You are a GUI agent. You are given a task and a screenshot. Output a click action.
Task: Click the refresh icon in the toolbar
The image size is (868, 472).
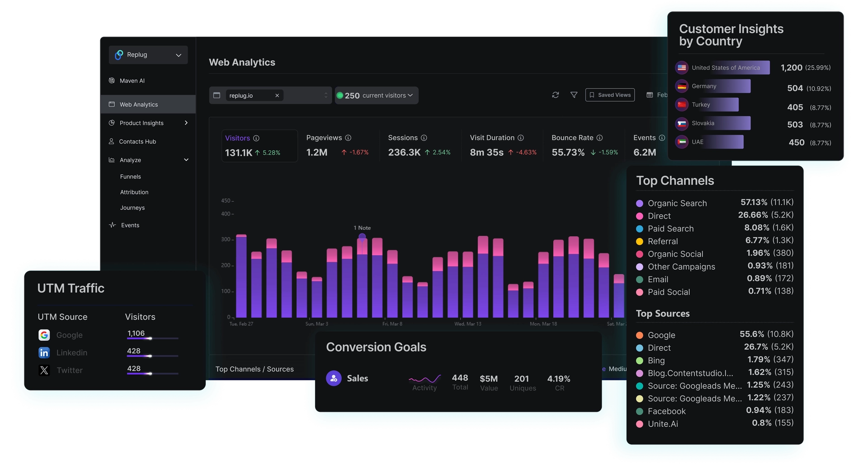tap(555, 95)
